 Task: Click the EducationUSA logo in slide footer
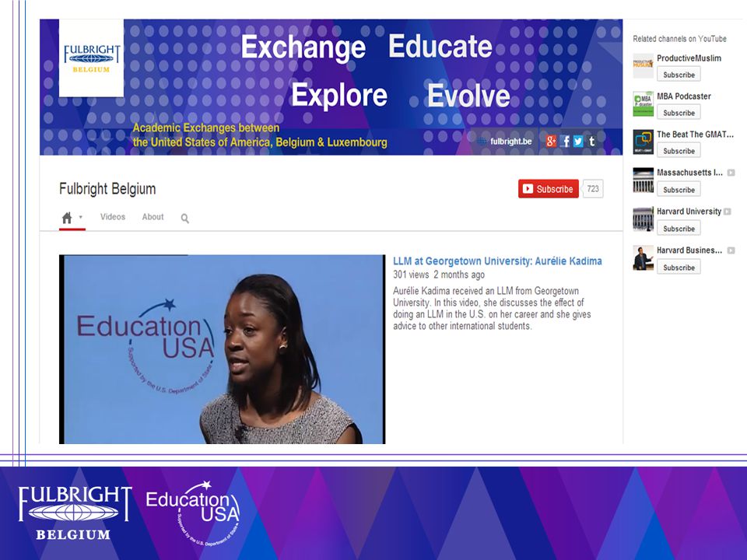(x=193, y=513)
